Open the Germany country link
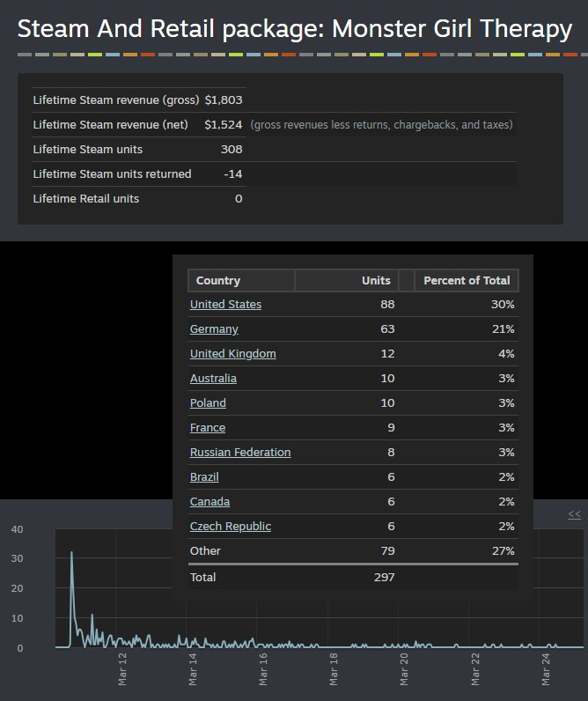The height and width of the screenshot is (701, 588). coord(214,329)
